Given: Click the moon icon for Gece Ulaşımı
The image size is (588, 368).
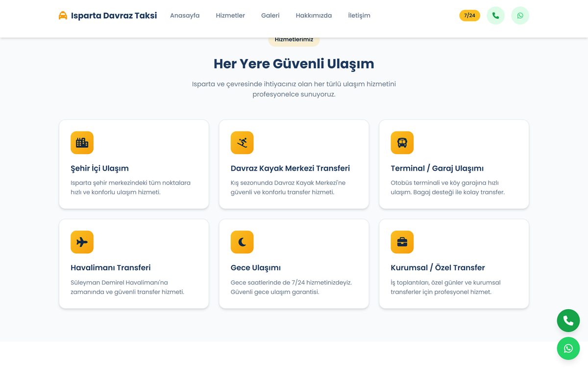Looking at the screenshot, I should click(242, 242).
